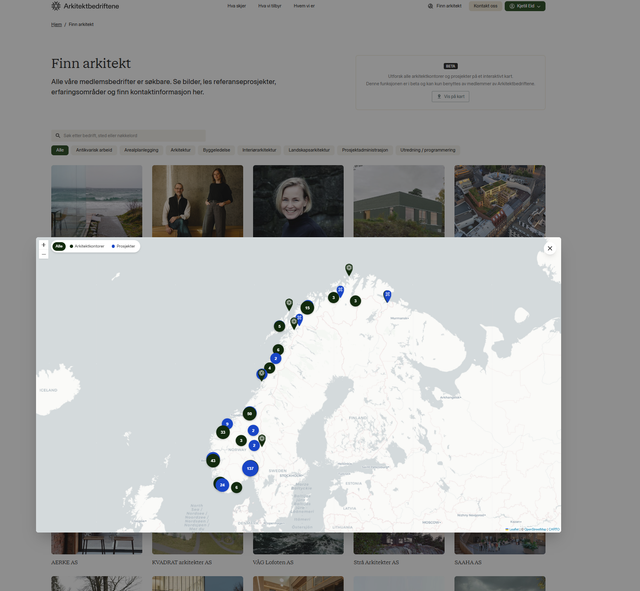Open the dark 15 cluster marker
The width and height of the screenshot is (640, 591).
click(x=307, y=308)
